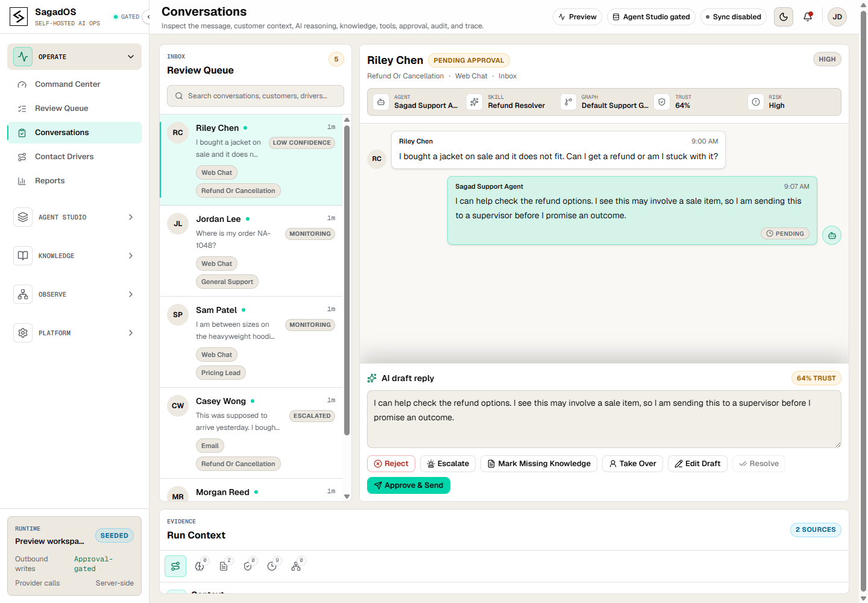The width and height of the screenshot is (868, 603).
Task: Click the PENDING APPROVAL status badge
Action: point(469,60)
